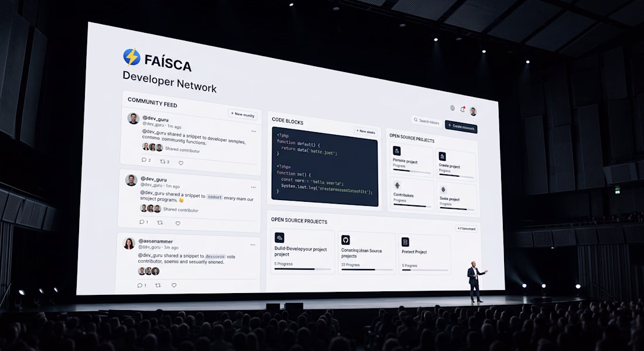Click the COMMUNITY FEED heading
Viewport: 644px width, 351px height.
pos(152,102)
